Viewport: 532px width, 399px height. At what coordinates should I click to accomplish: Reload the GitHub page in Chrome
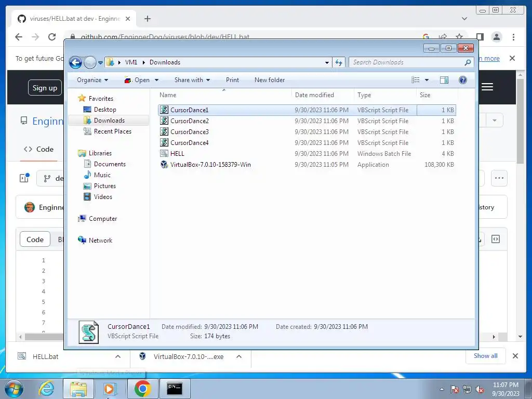pos(52,37)
